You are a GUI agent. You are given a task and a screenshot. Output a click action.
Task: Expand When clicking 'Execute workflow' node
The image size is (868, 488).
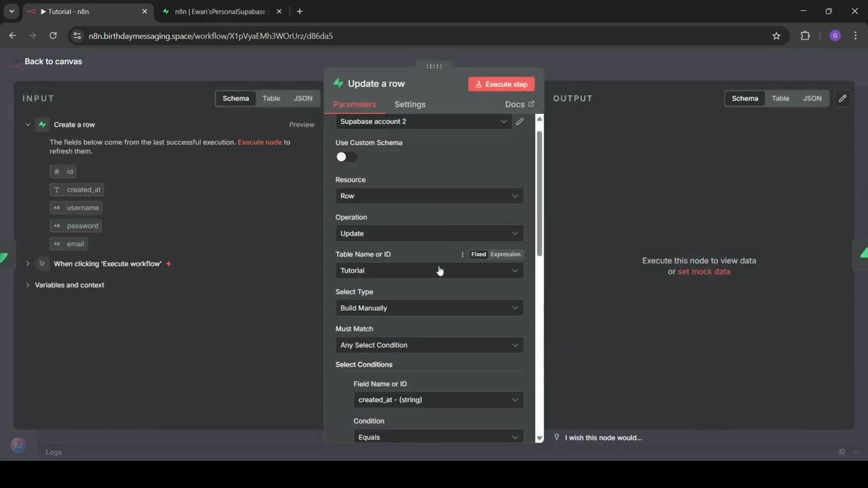(28, 264)
